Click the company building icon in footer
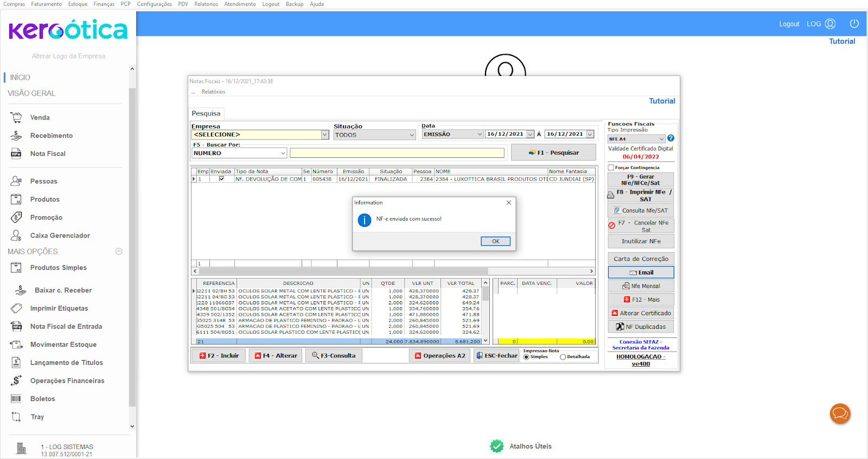Screen dimensions: 868x459 22,448
